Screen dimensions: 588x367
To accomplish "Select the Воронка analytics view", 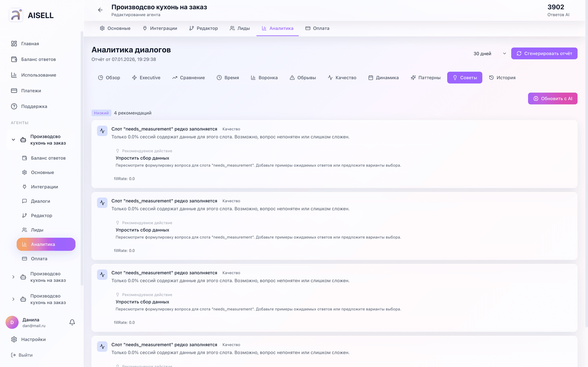I will point(264,77).
